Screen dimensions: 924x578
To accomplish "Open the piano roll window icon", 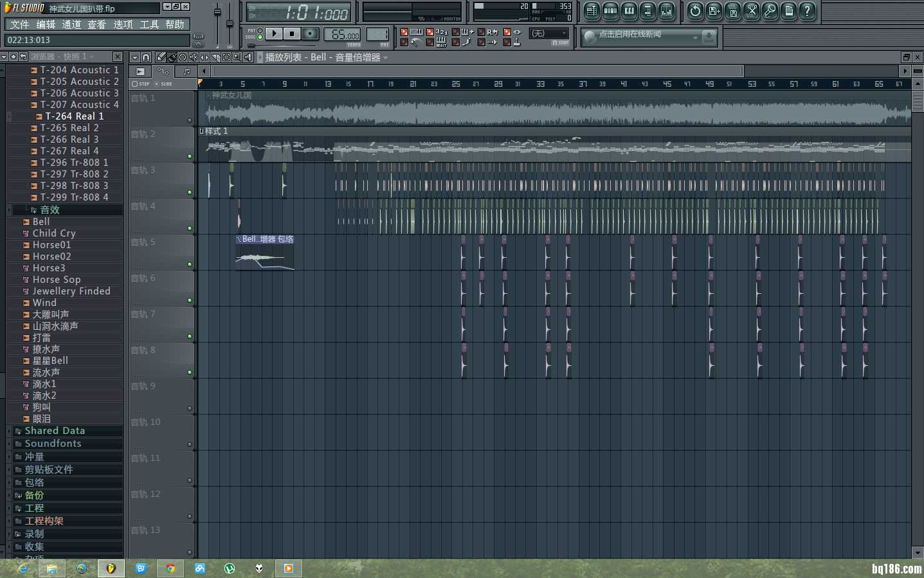I will point(630,11).
